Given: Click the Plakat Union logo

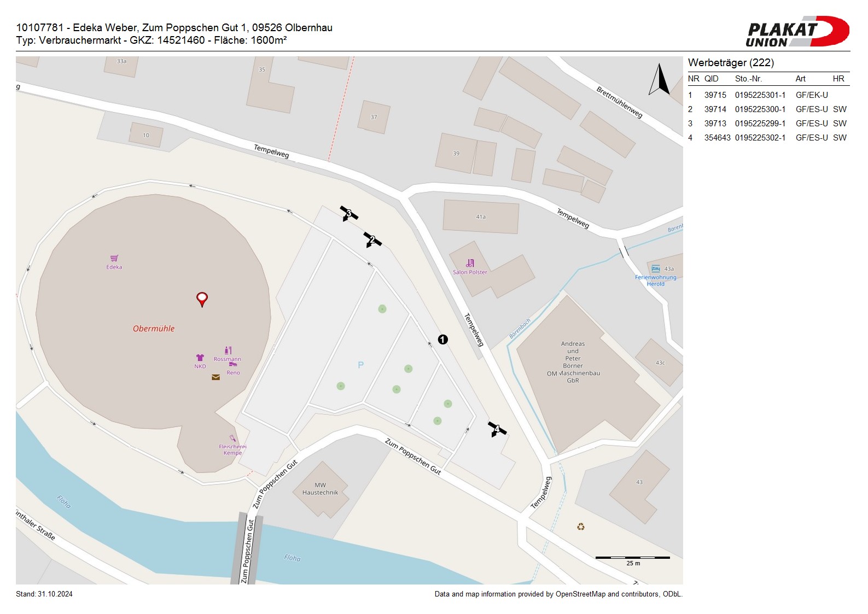Looking at the screenshot, I should [x=797, y=31].
